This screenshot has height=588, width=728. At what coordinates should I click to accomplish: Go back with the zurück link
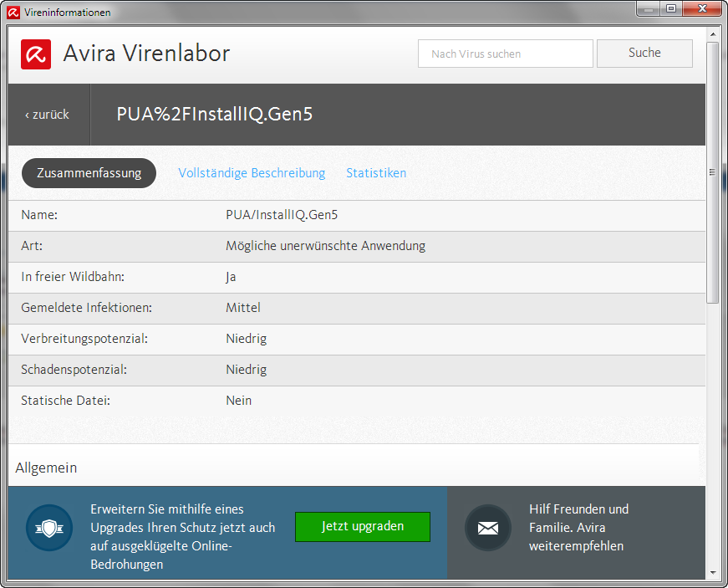pos(47,115)
